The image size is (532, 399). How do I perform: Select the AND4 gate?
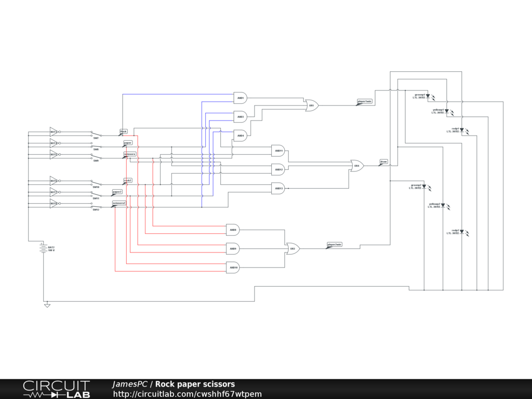click(x=240, y=136)
